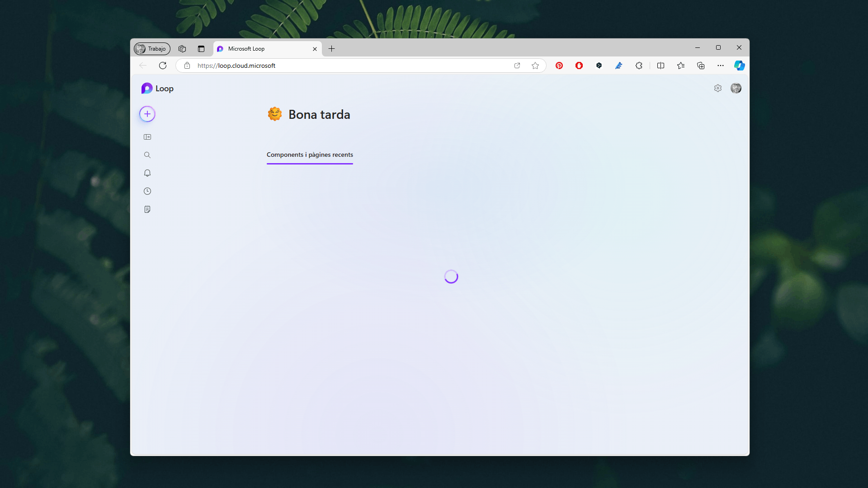Click the purple plus create button
Image resolution: width=868 pixels, height=488 pixels.
pyautogui.click(x=147, y=114)
